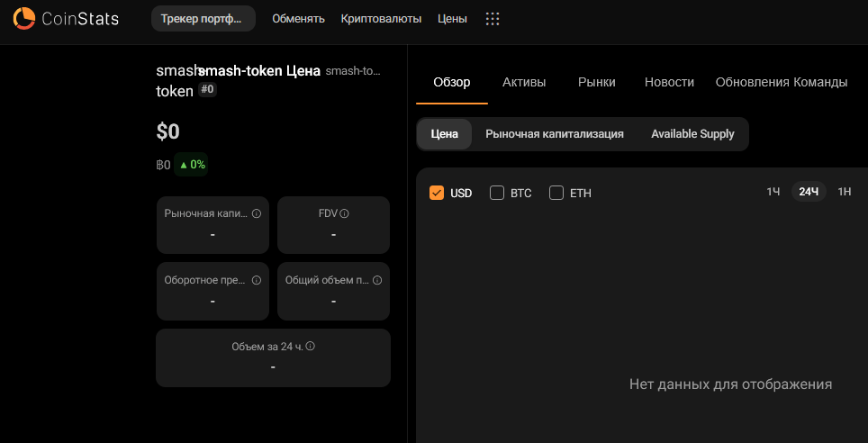Open Трекер портфеля button
The image size is (868, 443).
[203, 19]
